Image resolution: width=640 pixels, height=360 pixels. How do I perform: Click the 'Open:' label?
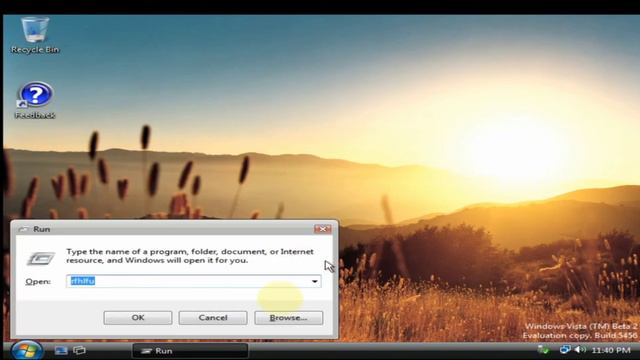(x=38, y=282)
